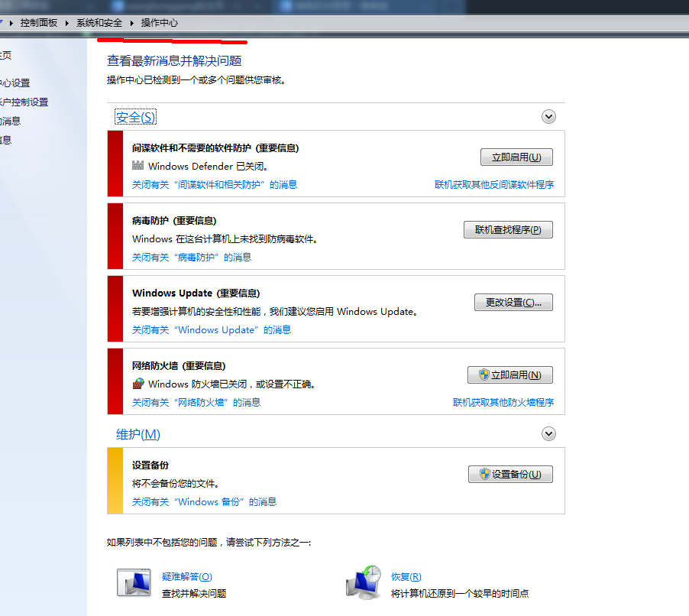
Task: Go to 控制面板 breadcrumb
Action: point(39,23)
